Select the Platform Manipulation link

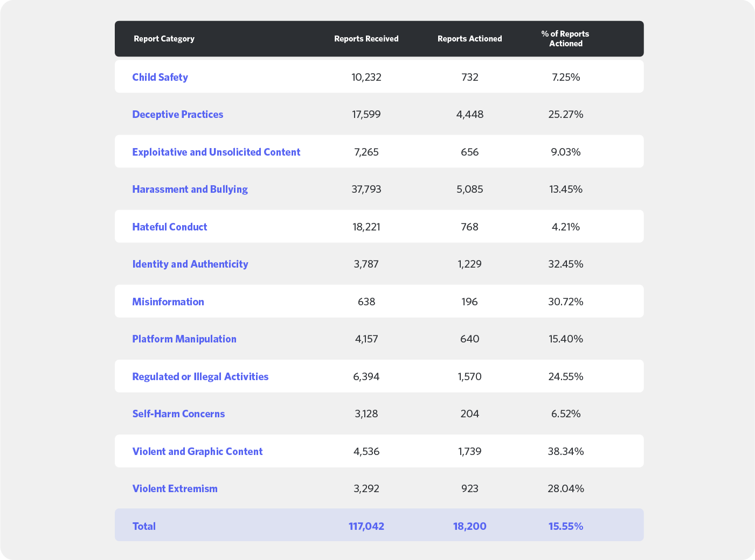coord(184,339)
